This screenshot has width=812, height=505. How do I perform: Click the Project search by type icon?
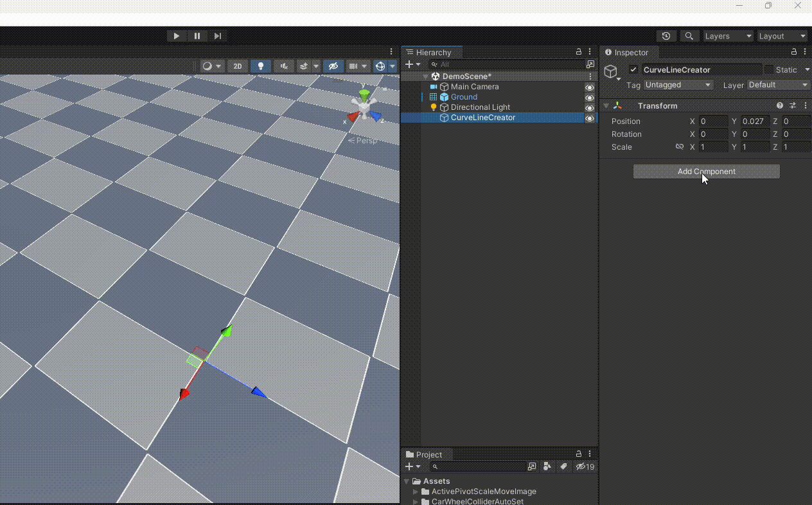point(547,466)
